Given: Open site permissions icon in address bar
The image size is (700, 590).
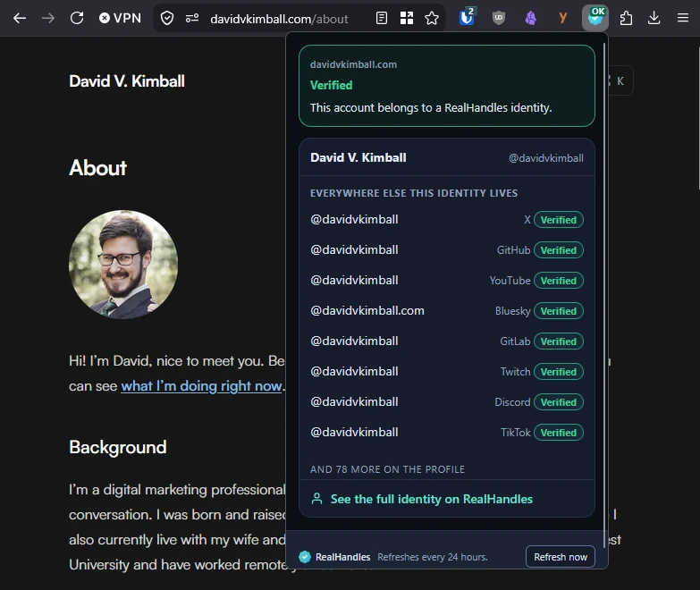Looking at the screenshot, I should [192, 18].
